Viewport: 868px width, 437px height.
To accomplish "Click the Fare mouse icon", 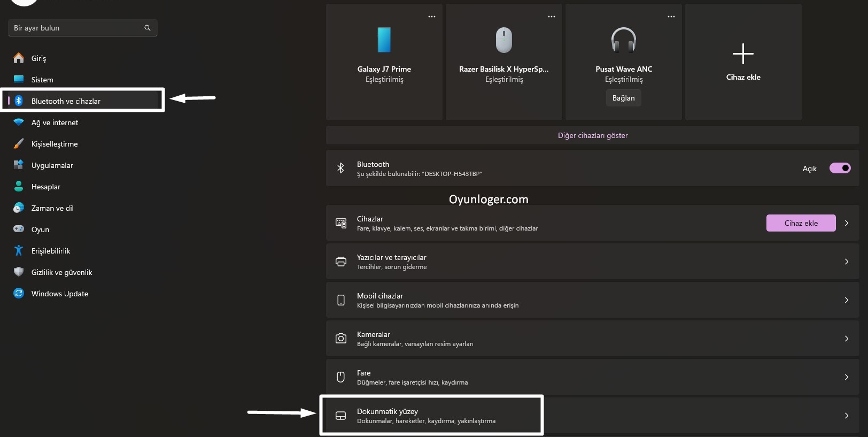I will click(x=341, y=377).
